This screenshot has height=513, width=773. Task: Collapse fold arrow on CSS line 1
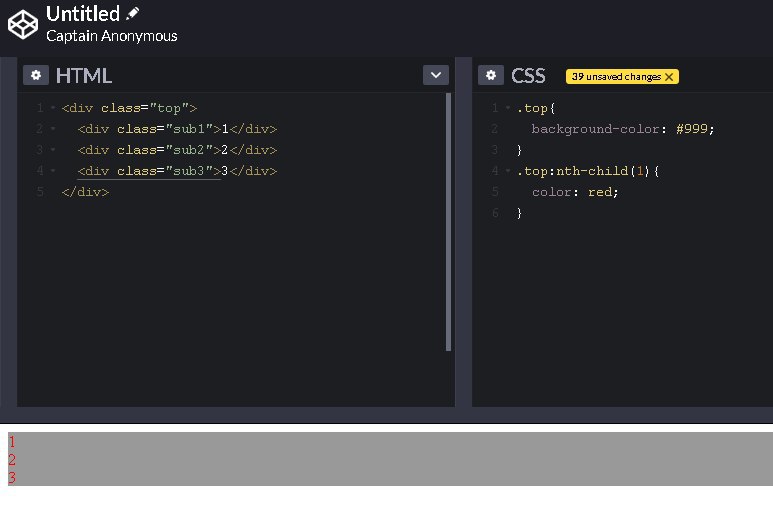coord(508,107)
